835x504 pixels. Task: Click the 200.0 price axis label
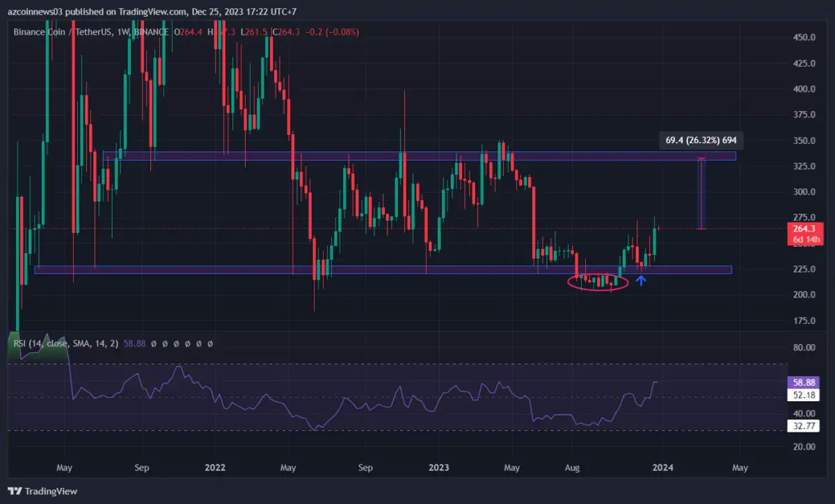click(x=804, y=295)
